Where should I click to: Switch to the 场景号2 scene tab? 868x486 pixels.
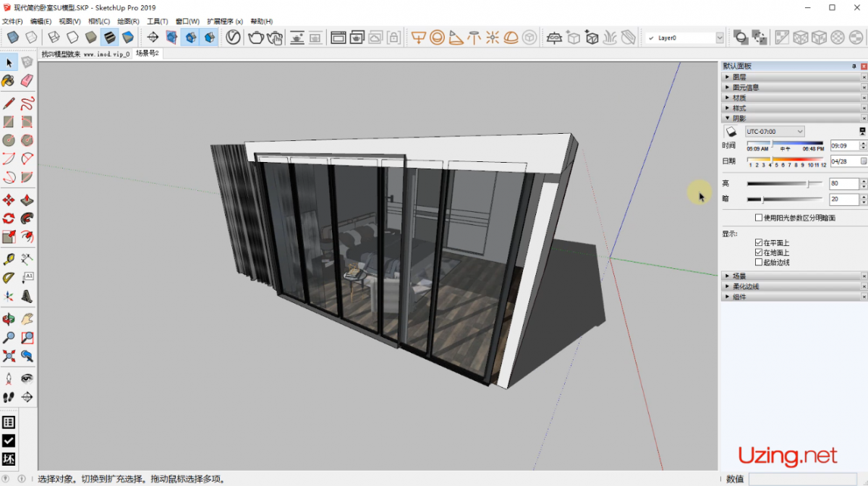pos(147,54)
